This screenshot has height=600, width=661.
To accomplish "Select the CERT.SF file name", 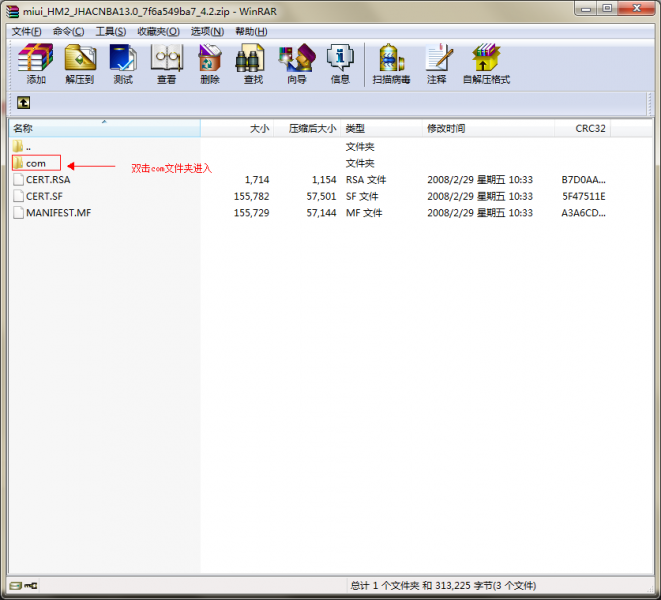I will tap(44, 196).
